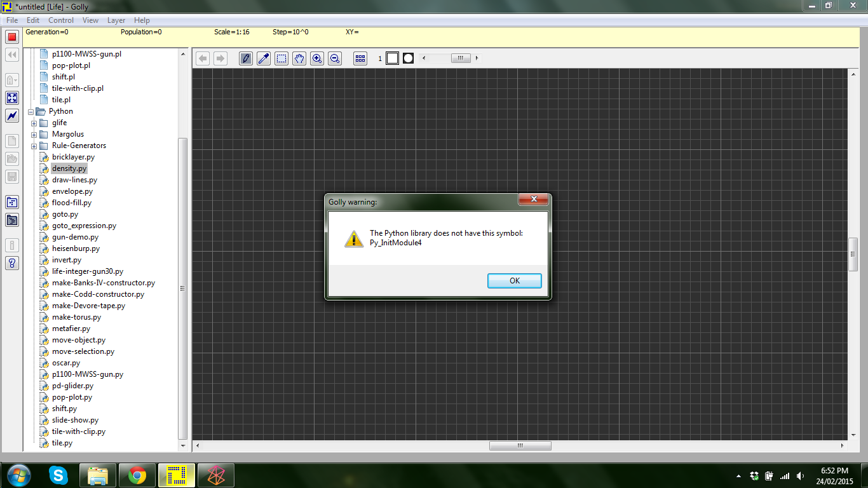This screenshot has height=488, width=868.
Task: Close the Golly warning dialog
Action: pyautogui.click(x=533, y=200)
